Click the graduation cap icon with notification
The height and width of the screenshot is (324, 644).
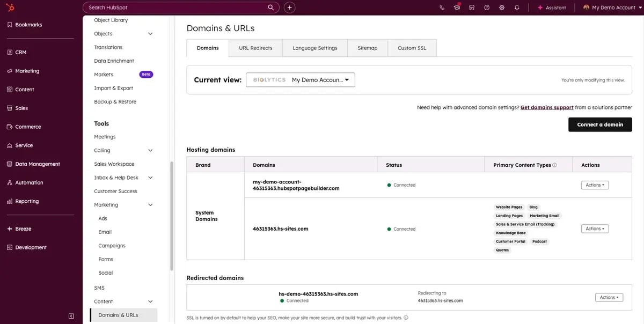[457, 7]
